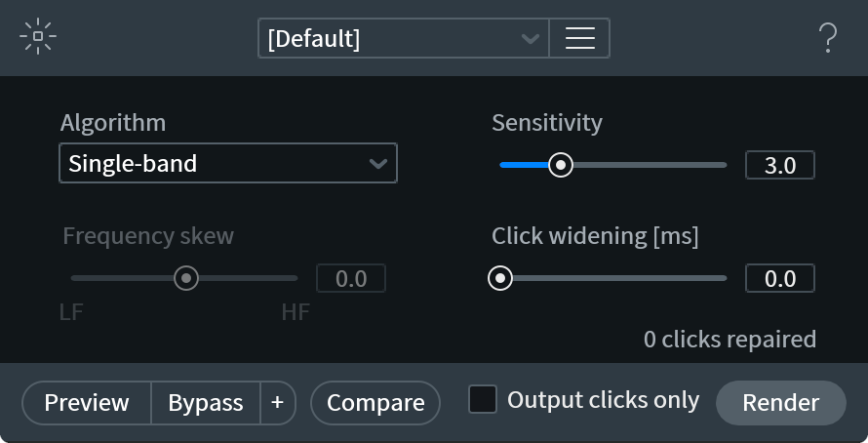This screenshot has width=868, height=443.
Task: Click the sun-shaped settings icon
Action: [x=38, y=36]
